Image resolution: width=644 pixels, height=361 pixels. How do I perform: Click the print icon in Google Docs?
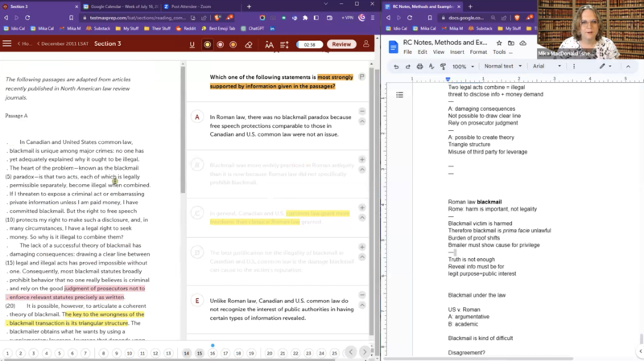(x=419, y=66)
